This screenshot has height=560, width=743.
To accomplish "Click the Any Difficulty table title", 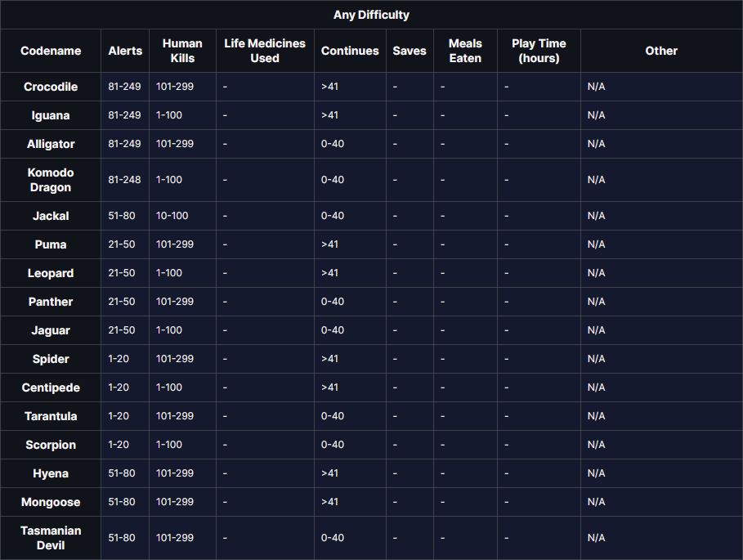I will click(371, 15).
